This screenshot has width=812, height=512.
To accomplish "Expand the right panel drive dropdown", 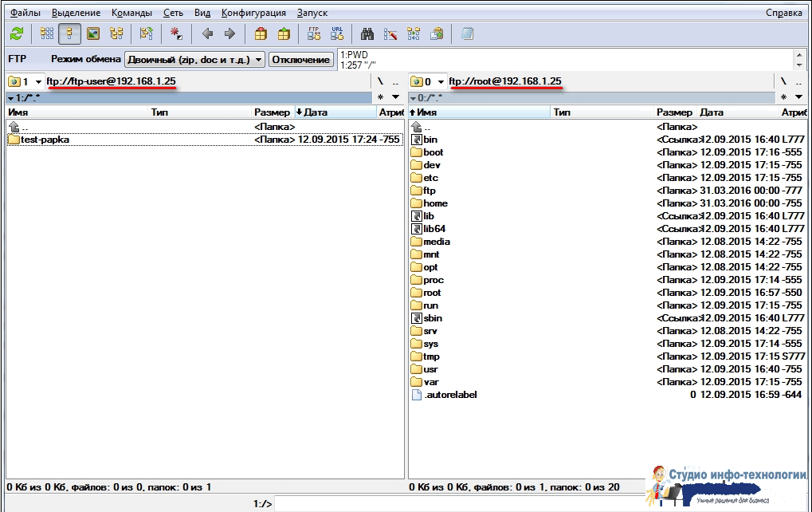I will (440, 82).
